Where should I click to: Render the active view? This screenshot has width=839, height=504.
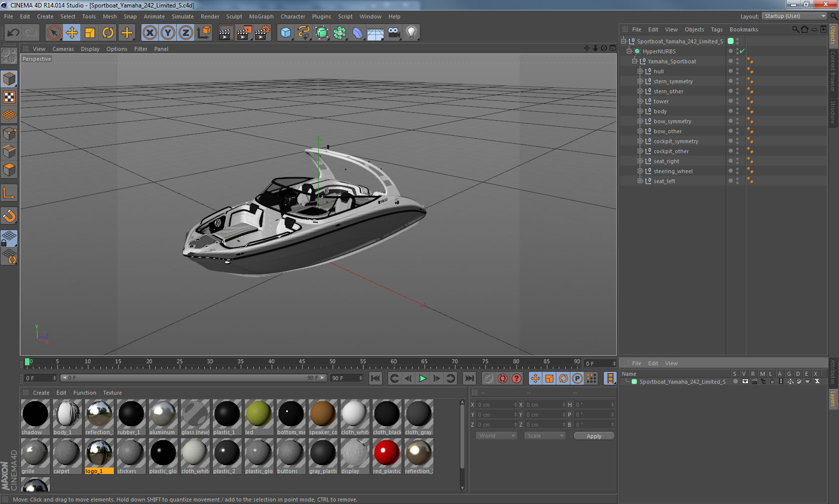click(x=226, y=33)
